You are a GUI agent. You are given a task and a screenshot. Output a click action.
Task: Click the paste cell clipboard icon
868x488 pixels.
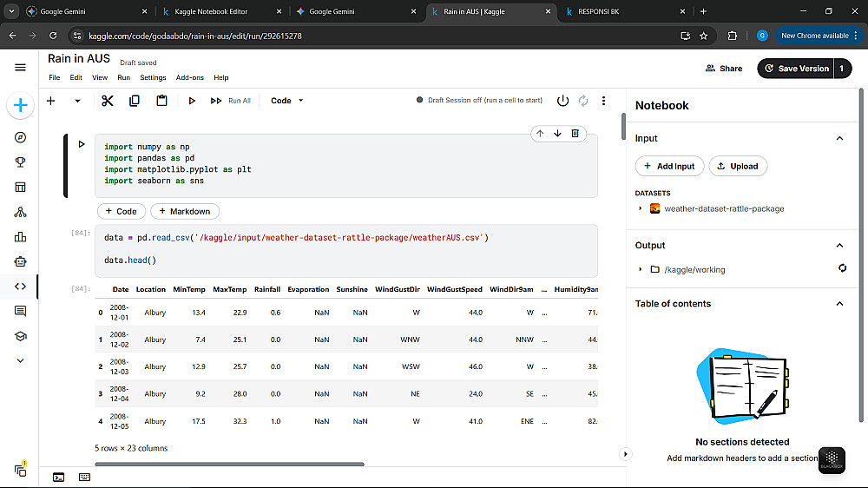point(161,101)
